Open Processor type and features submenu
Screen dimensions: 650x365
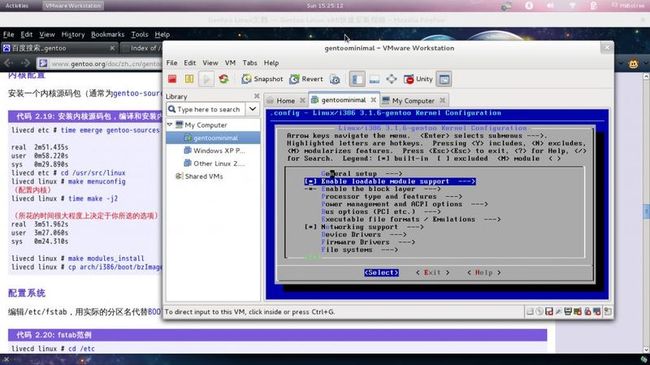coord(391,197)
